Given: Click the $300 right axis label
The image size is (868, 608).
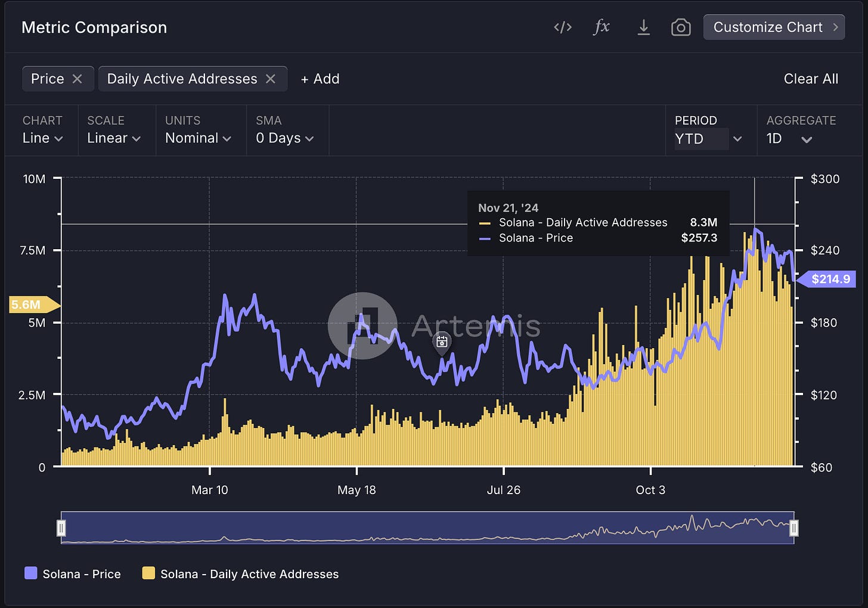Looking at the screenshot, I should click(825, 179).
